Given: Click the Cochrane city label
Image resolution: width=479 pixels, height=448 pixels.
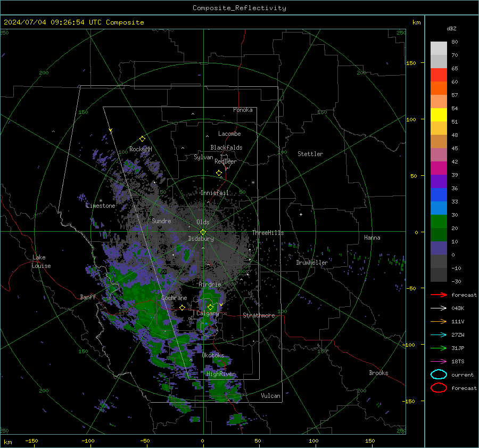Looking at the screenshot, I should click(x=174, y=298).
